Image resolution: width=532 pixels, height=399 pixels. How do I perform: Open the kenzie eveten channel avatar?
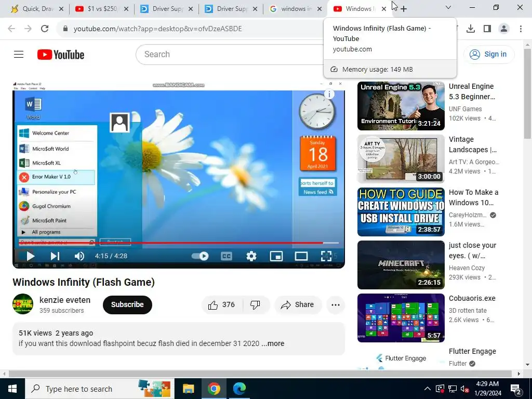[x=23, y=304]
